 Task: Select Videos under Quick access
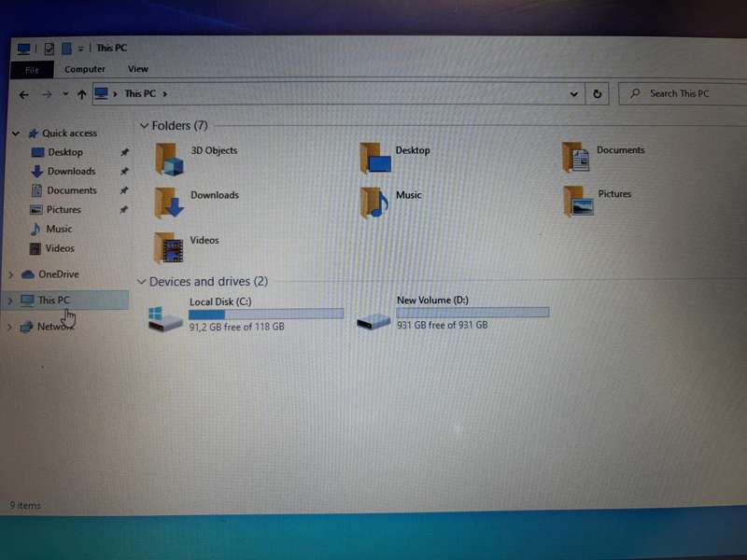[x=60, y=248]
